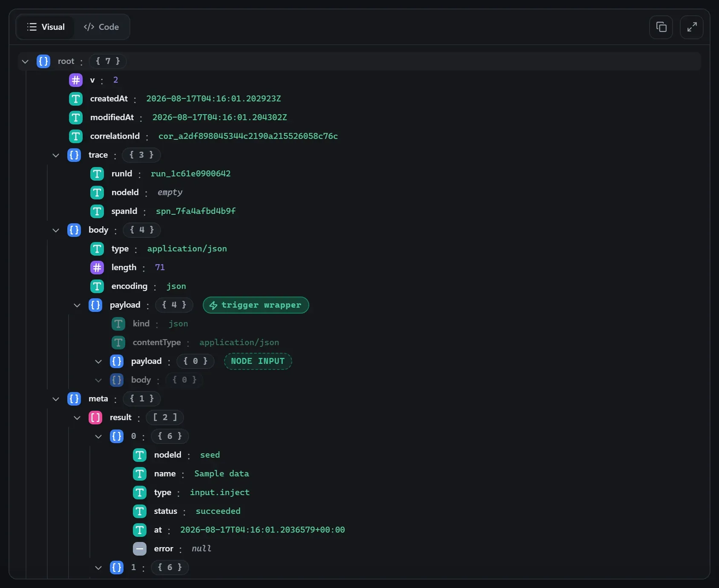Screen dimensions: 719x588
Task: Collapse the result array
Action: [77, 418]
